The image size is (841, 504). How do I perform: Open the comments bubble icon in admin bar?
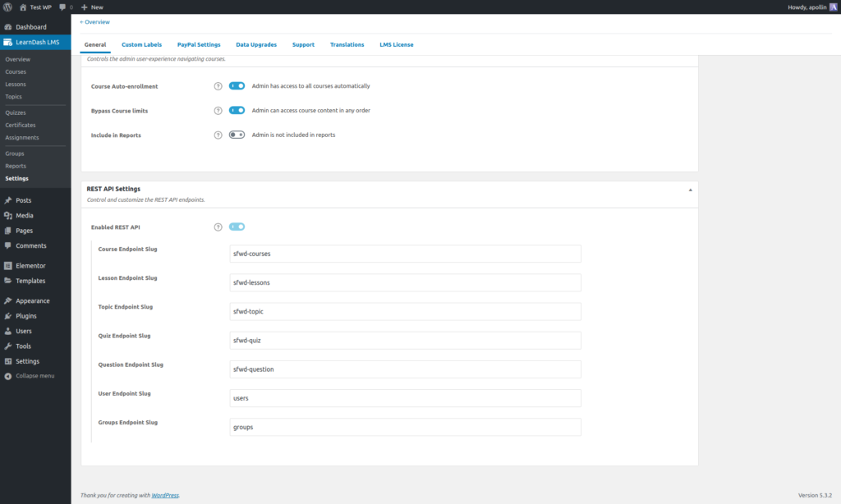63,7
